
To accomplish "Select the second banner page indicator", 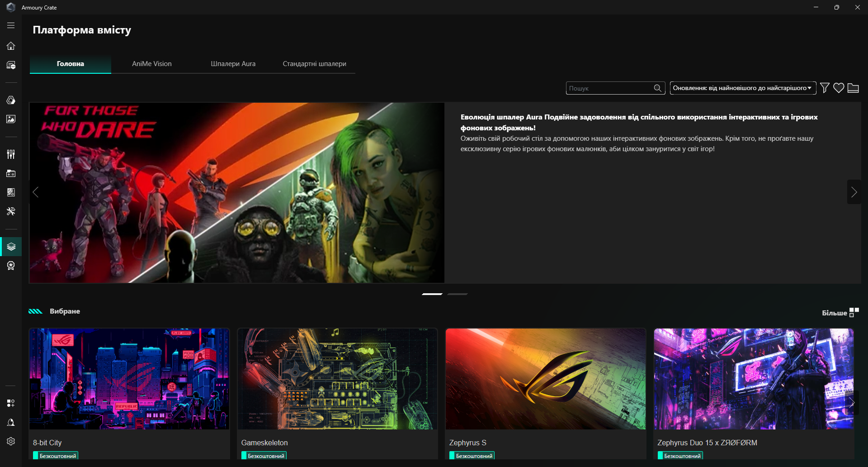I will 458,294.
